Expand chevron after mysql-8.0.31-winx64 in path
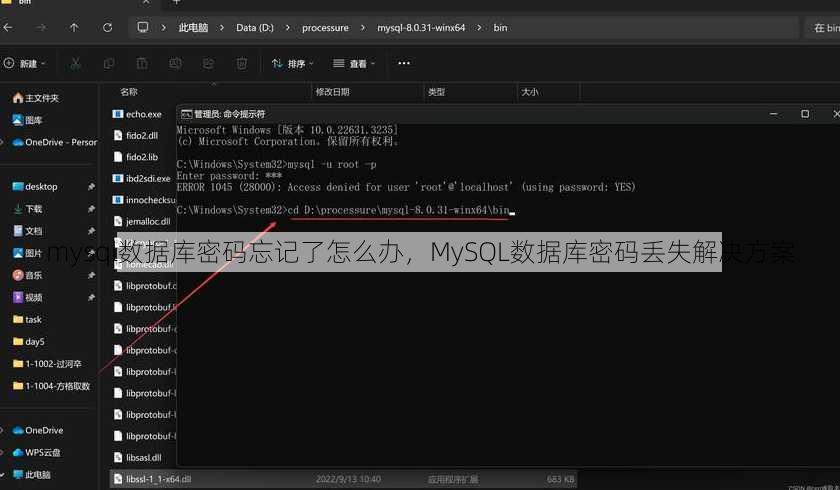The image size is (840, 490). pyautogui.click(x=479, y=27)
